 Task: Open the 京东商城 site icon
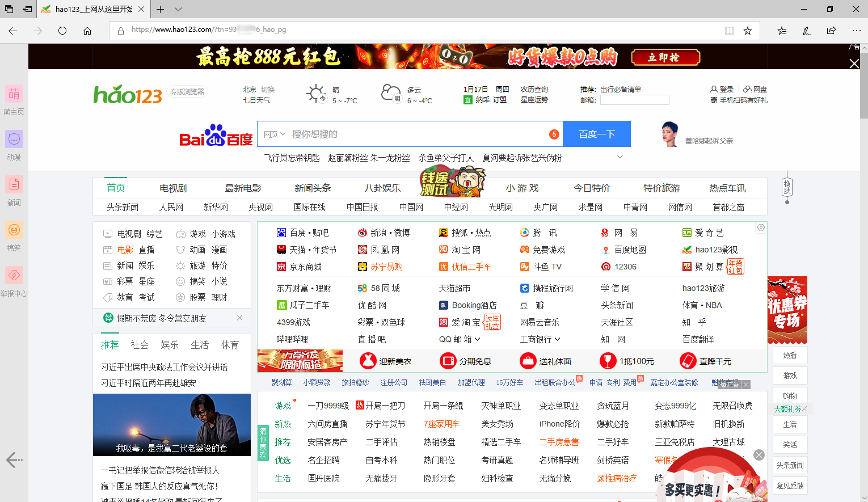[281, 266]
